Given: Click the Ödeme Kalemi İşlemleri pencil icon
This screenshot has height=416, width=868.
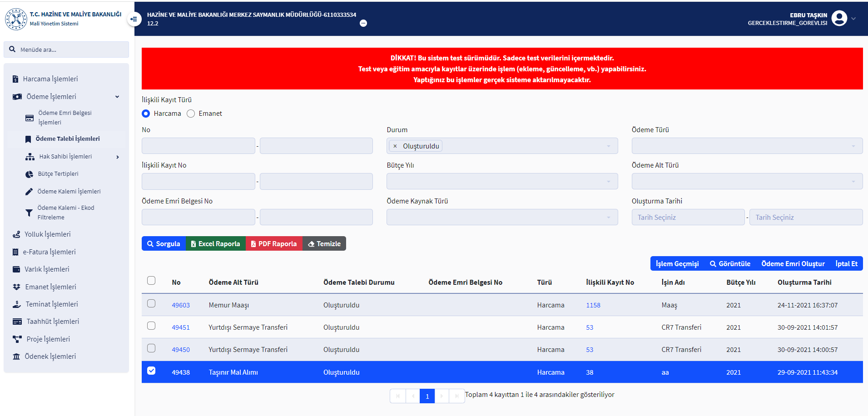Looking at the screenshot, I should coord(29,192).
